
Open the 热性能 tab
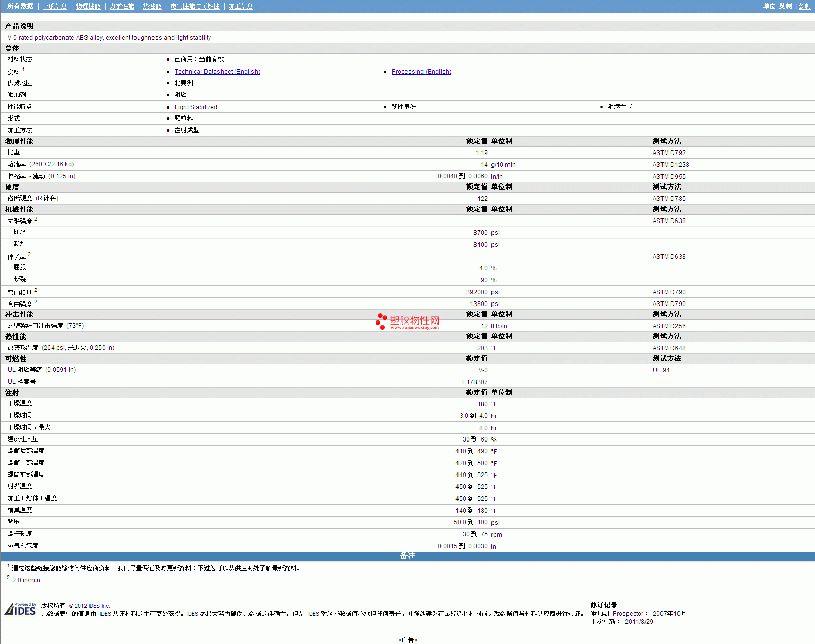point(152,6)
